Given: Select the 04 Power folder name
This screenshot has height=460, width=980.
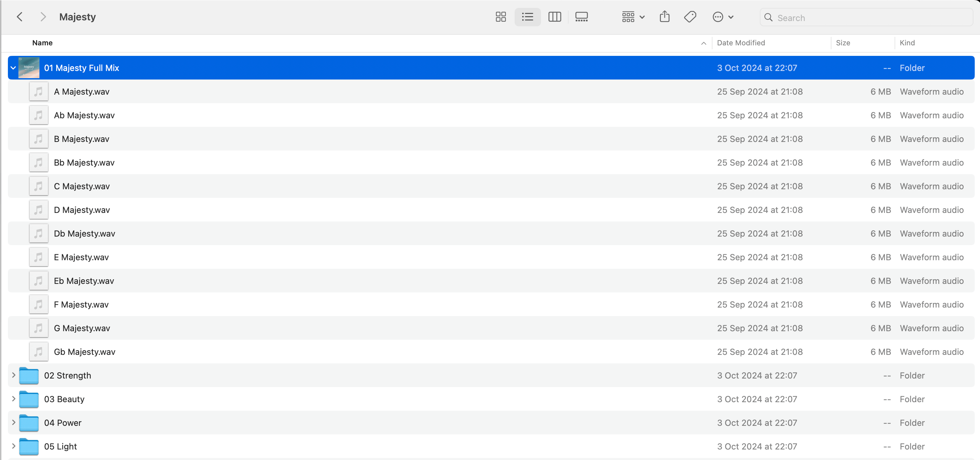Looking at the screenshot, I should (x=62, y=423).
